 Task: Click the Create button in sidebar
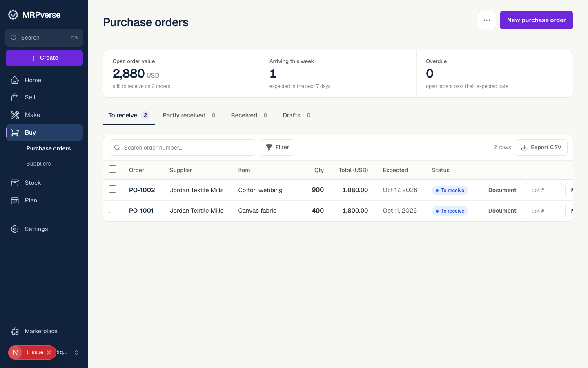(x=44, y=58)
